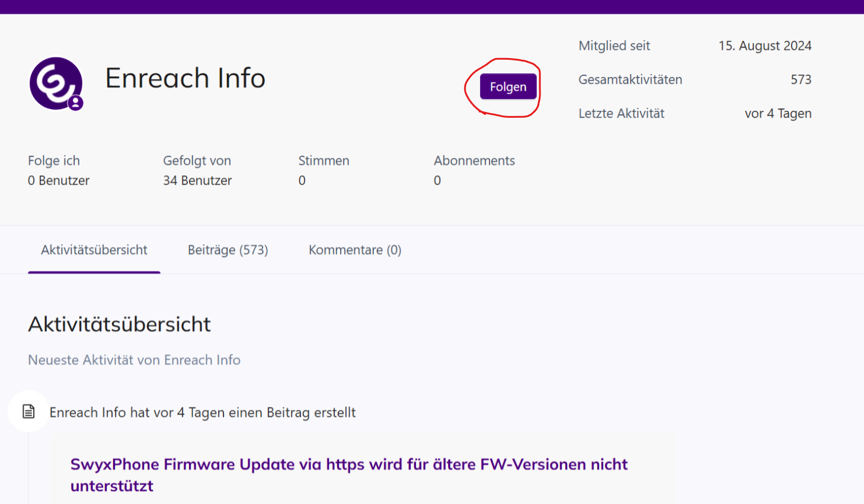The height and width of the screenshot is (504, 864).
Task: Select the Aktivitätsübersicht tab
Action: tap(94, 250)
